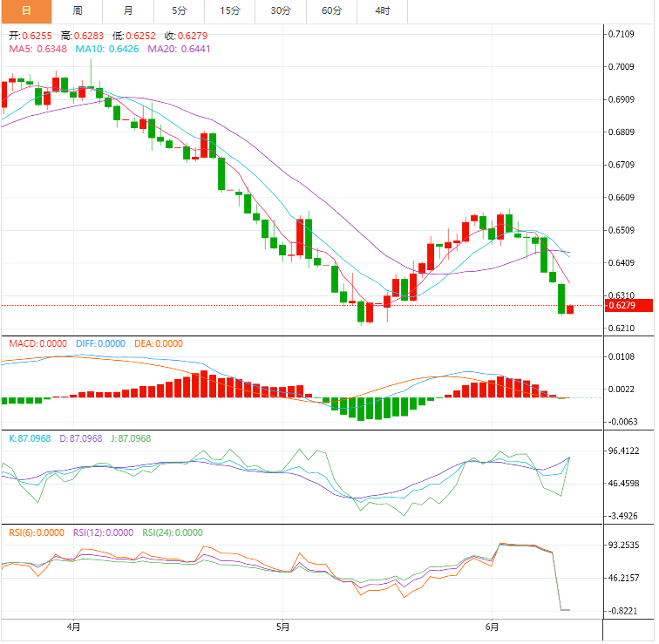Click the -0.8221 RSI axis label

point(622,611)
